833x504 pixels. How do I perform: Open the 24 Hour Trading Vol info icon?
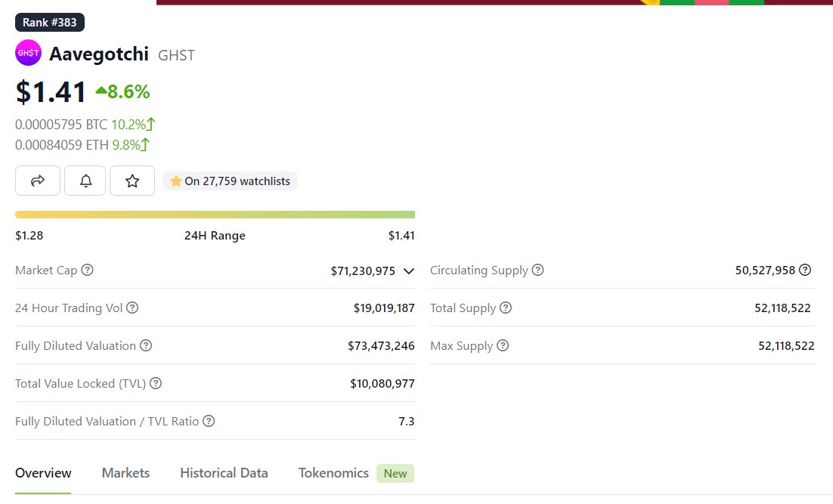click(x=132, y=308)
